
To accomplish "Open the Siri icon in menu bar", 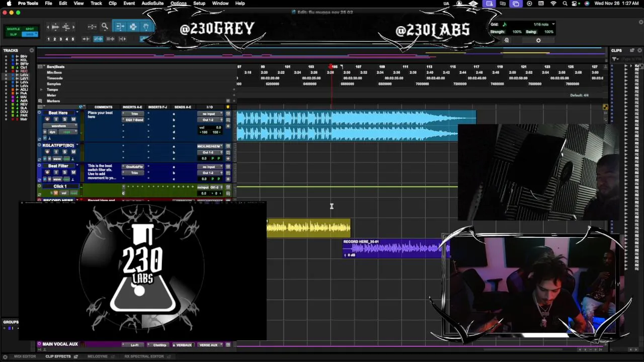I will (587, 4).
